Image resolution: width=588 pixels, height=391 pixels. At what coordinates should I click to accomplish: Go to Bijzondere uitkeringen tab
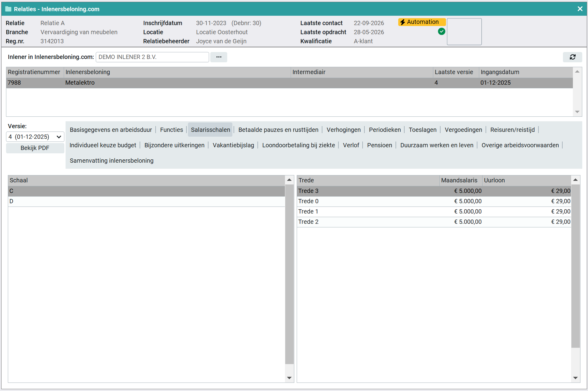(x=174, y=145)
